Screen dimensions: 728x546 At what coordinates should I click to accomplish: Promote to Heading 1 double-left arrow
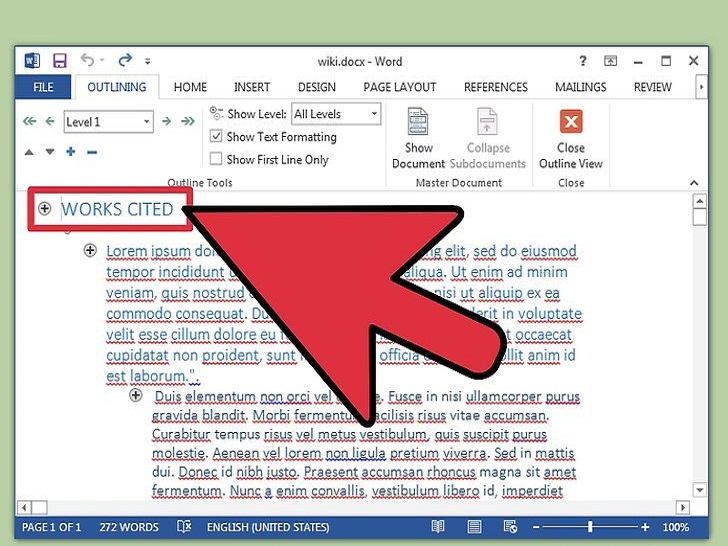click(29, 122)
